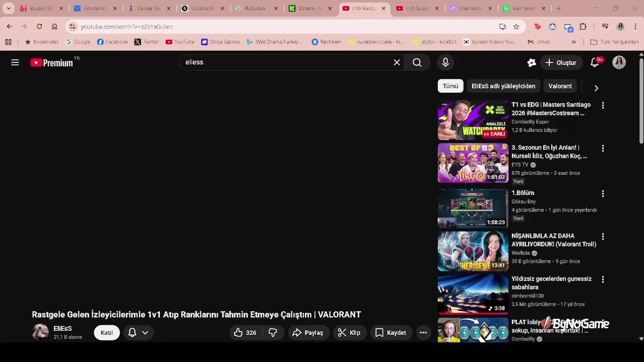Open options for T1 vs EDG video

[x=603, y=106]
